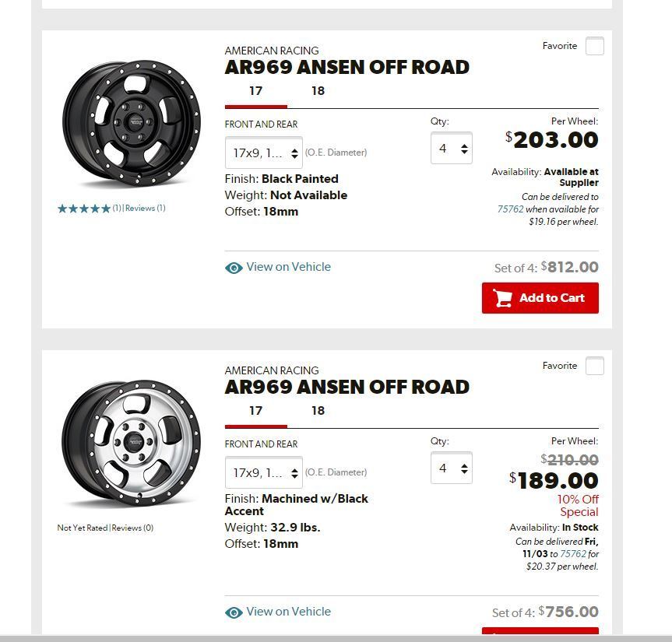This screenshot has height=642, width=672.
Task: Select the 17 diameter tab for black wheel
Action: click(255, 91)
